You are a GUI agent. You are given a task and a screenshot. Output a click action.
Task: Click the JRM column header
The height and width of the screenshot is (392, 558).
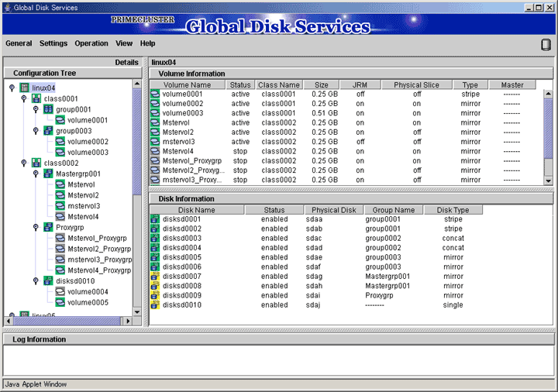click(360, 84)
